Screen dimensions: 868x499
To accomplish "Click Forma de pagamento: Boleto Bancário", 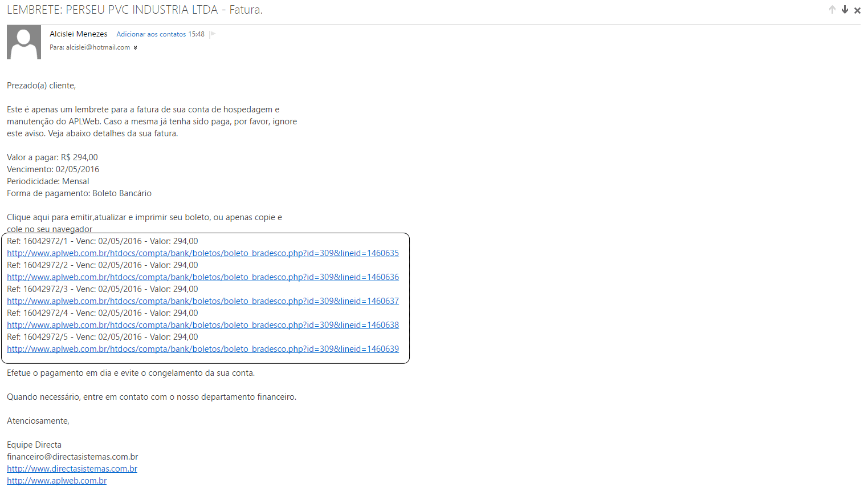I will pos(79,193).
